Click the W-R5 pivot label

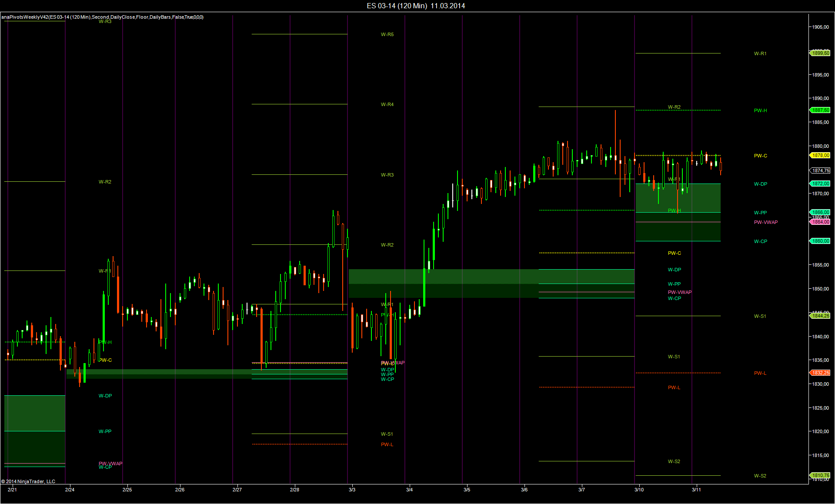click(x=387, y=34)
